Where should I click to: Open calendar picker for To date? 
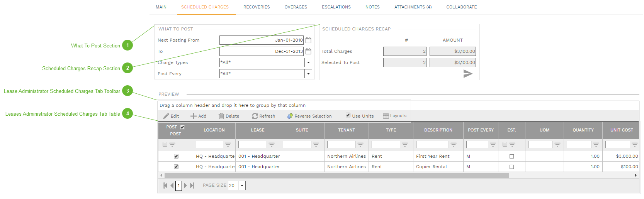pyautogui.click(x=308, y=51)
